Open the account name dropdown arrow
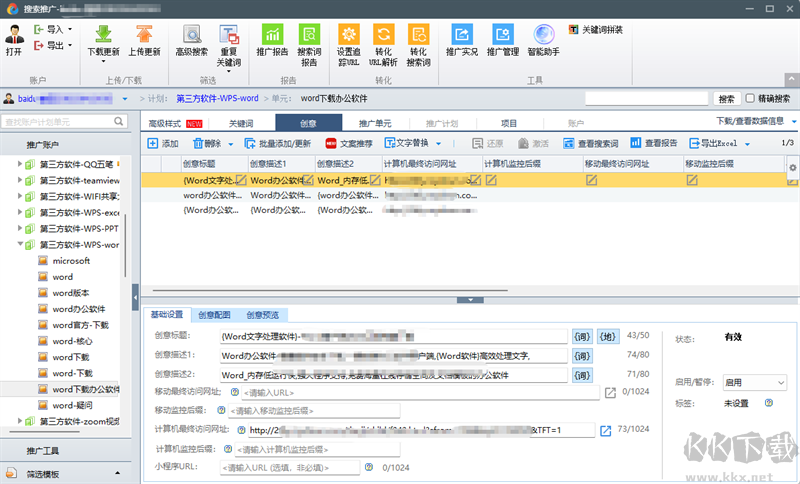 coord(125,99)
